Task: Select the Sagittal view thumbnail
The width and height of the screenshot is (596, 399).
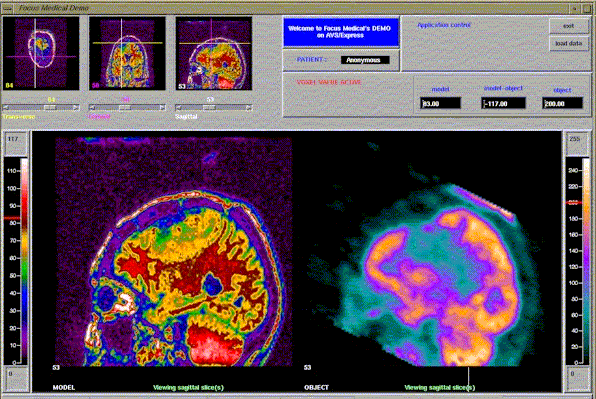Action: [214, 53]
